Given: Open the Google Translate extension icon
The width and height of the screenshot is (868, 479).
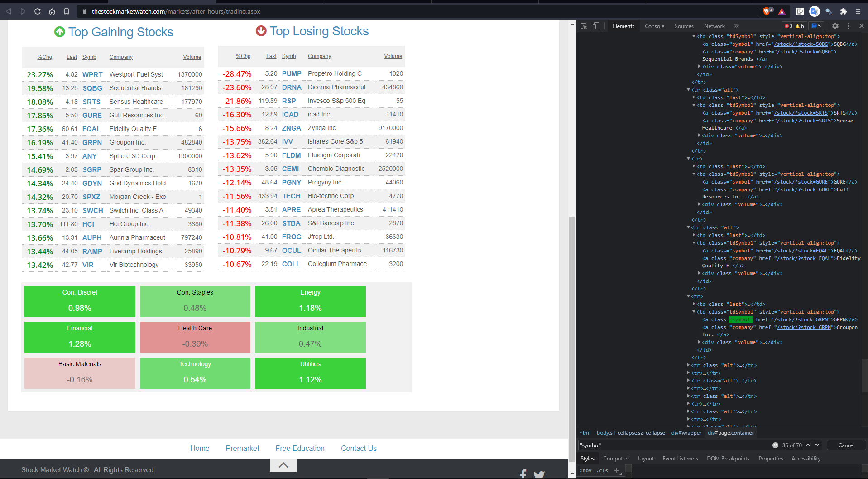Looking at the screenshot, I should (814, 11).
